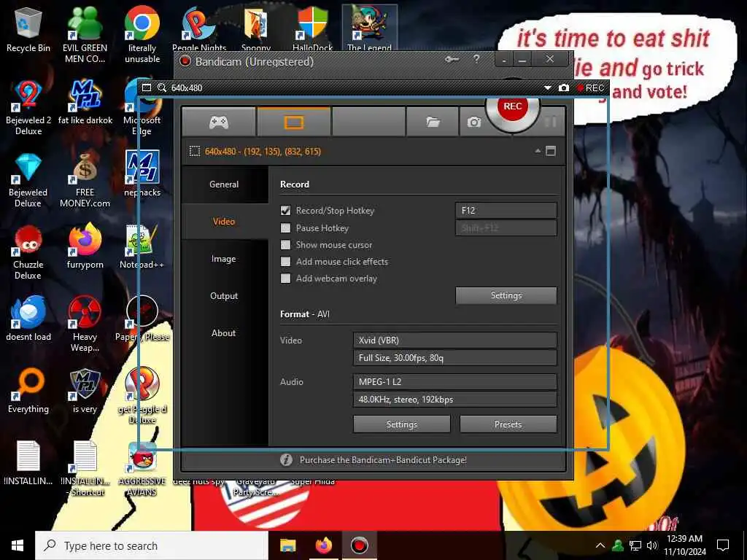Open the Image settings tab

pos(224,259)
